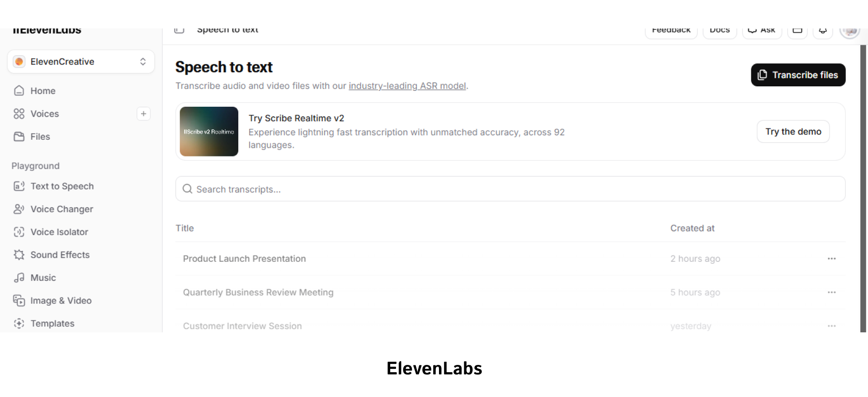Click the Transcribe files button

[x=798, y=75]
